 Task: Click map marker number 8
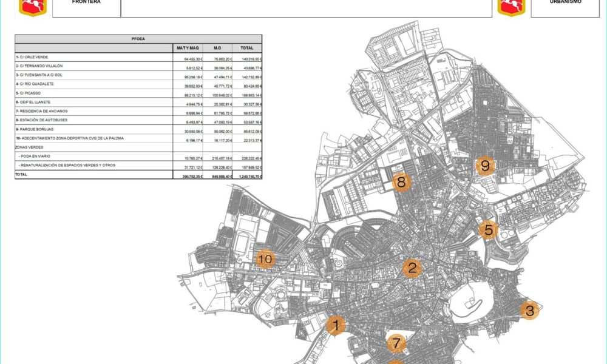click(401, 181)
